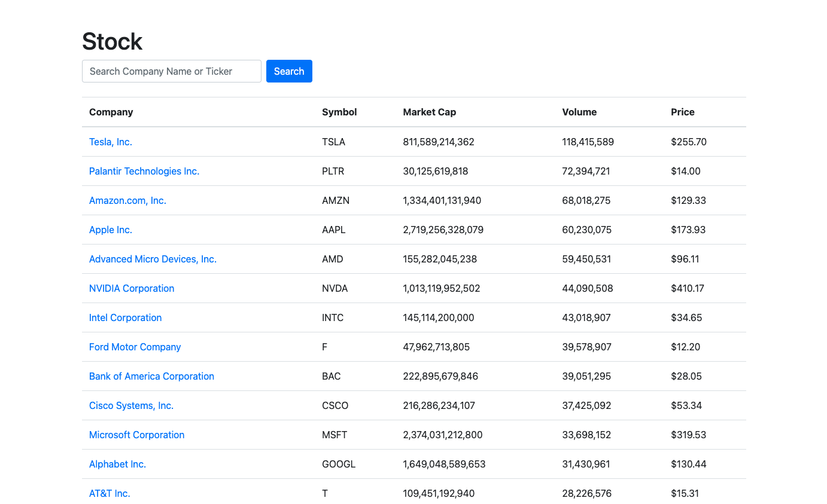
Task: Click the $129.33 price
Action: pos(689,200)
